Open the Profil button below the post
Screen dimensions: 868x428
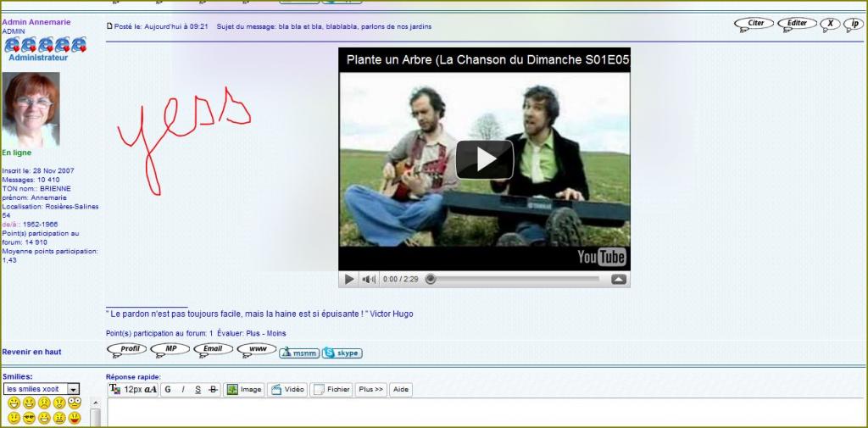[x=127, y=350]
